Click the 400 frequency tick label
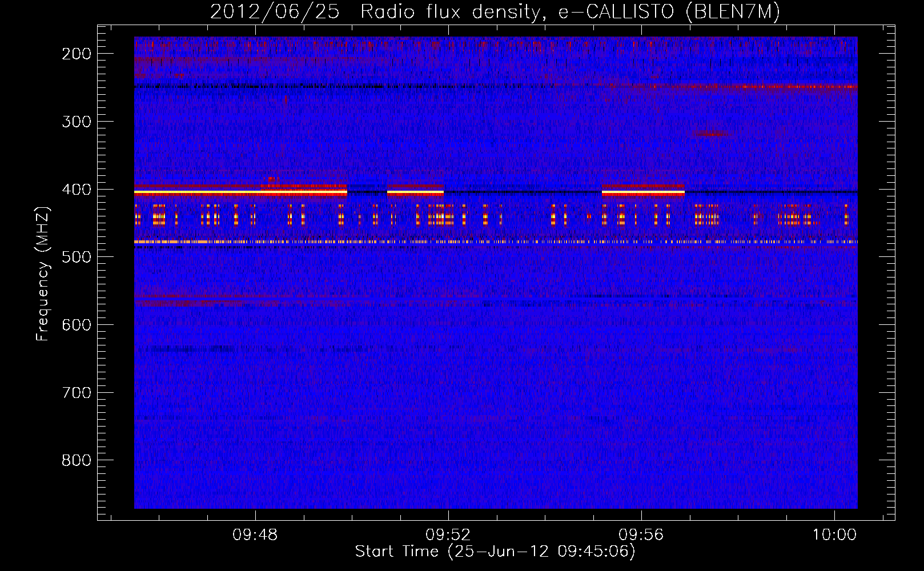 pyautogui.click(x=76, y=190)
